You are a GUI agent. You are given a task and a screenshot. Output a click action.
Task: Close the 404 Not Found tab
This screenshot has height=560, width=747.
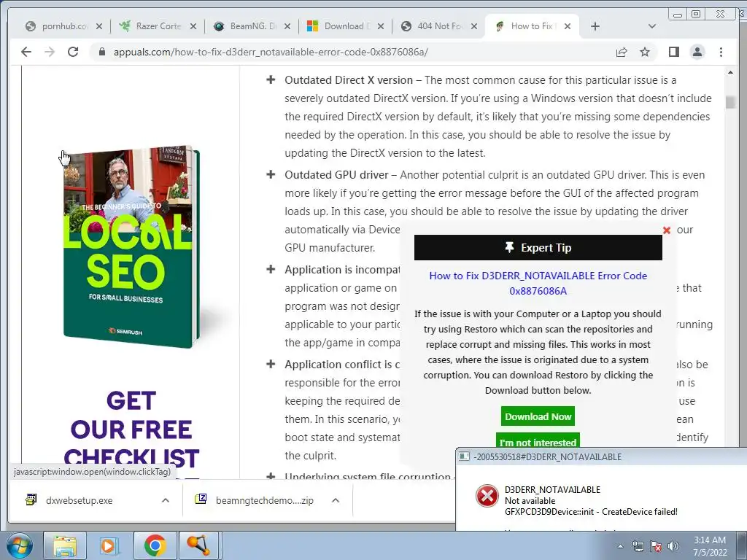pos(474,26)
